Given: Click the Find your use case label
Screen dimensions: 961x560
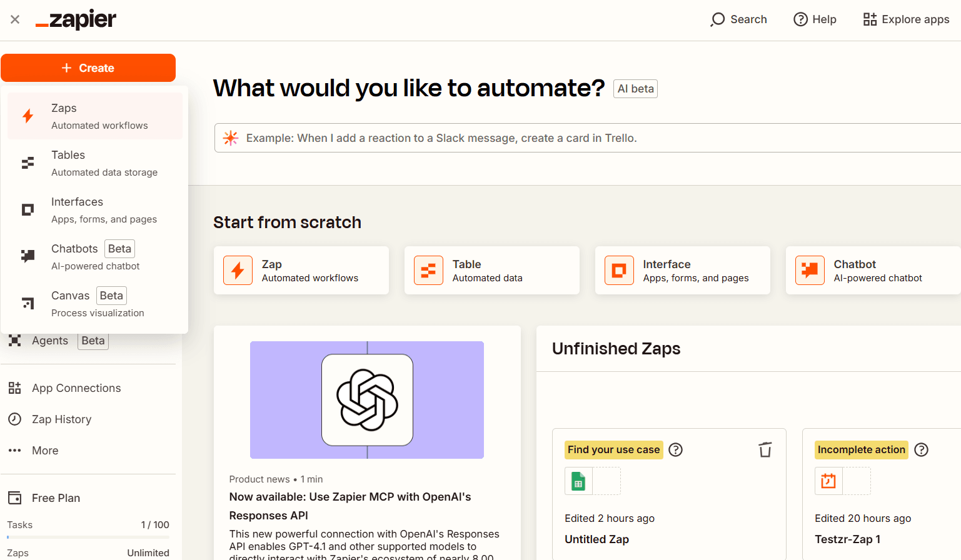Looking at the screenshot, I should [x=614, y=450].
